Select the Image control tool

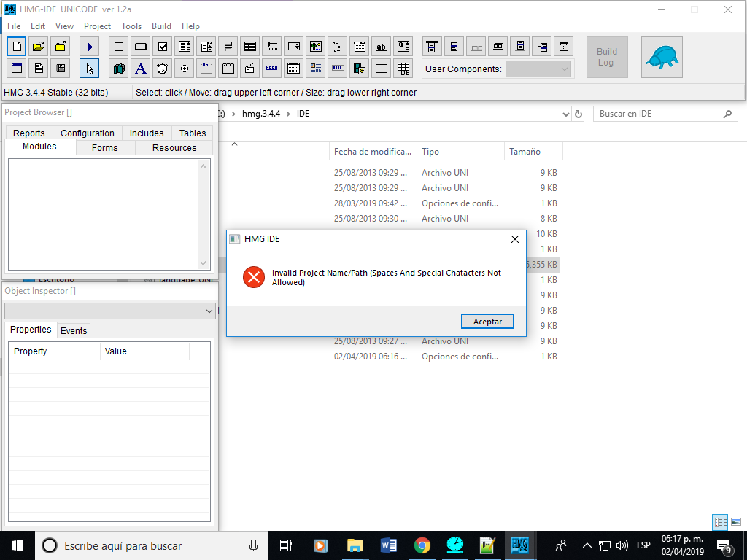[316, 47]
